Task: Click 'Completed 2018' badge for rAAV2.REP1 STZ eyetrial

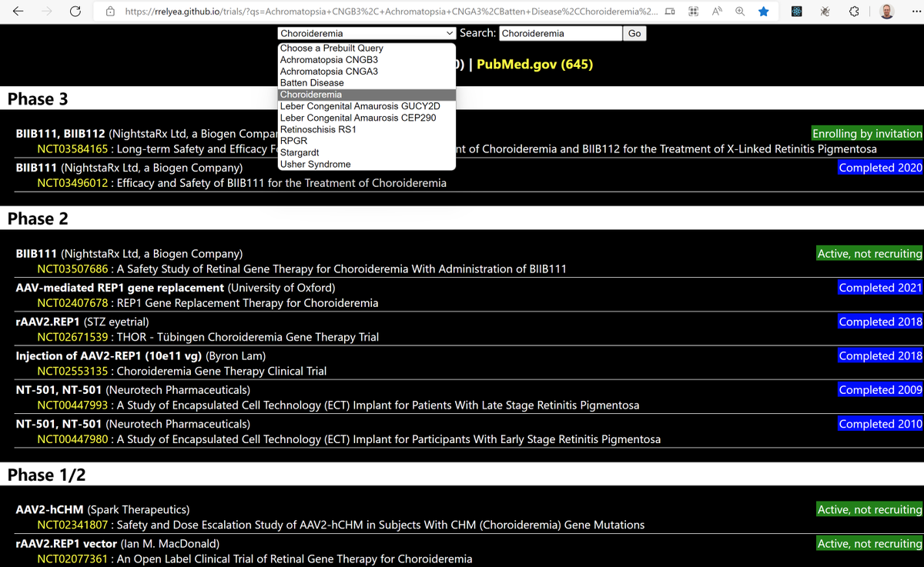Action: click(x=880, y=322)
